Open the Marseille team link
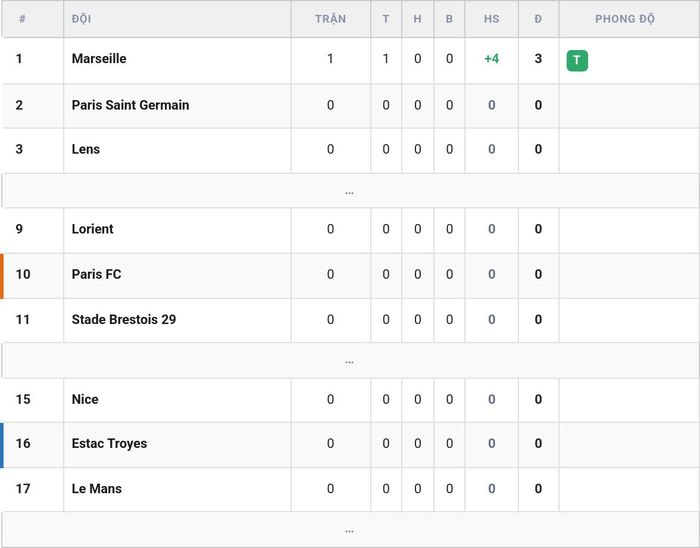Viewport: 700px width, 548px height. [x=99, y=58]
